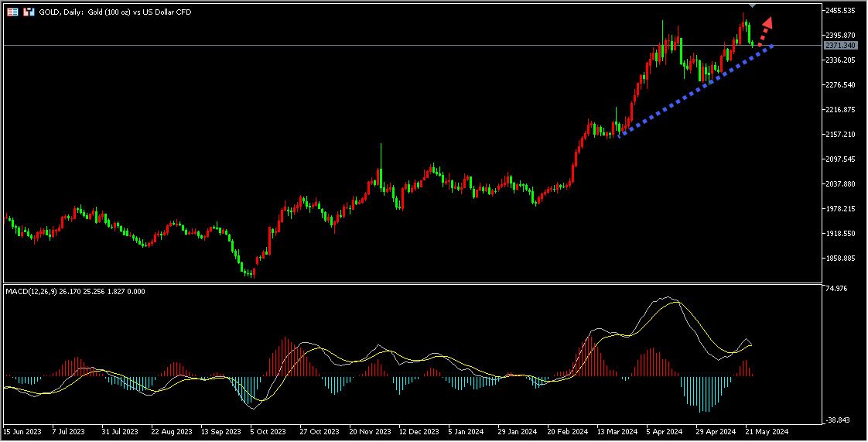Click the Depth of Market grid icon

click(12, 12)
